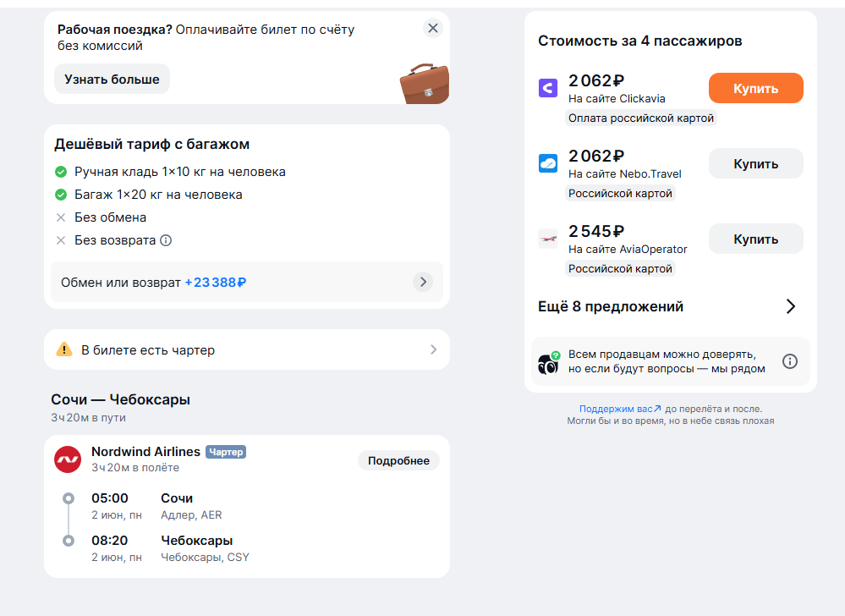Screen dimensions: 845x616
Task: Expand Обмен или возврат option arrow
Action: pyautogui.click(x=423, y=282)
